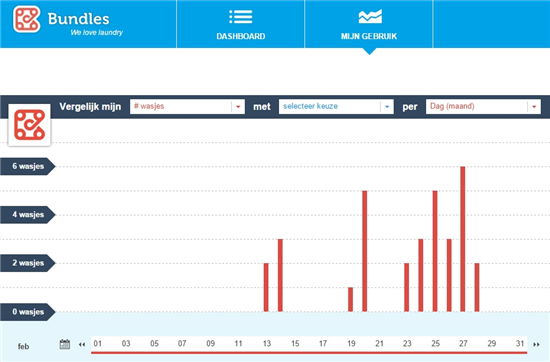Click the '0 wasjes' axis label

[x=28, y=312]
